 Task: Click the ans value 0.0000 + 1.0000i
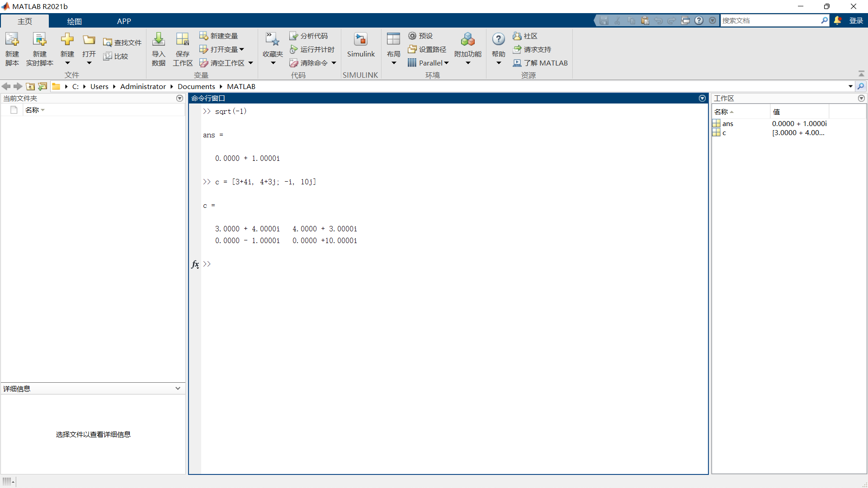(x=799, y=123)
